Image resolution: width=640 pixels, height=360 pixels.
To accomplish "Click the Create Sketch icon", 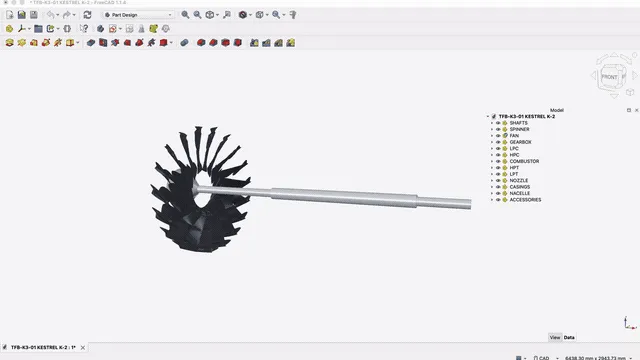I will [113, 29].
